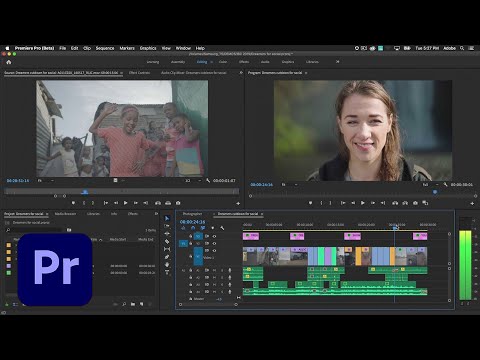Toggle Linked Selection in the timeline header
The width and height of the screenshot is (480, 360).
(203, 228)
